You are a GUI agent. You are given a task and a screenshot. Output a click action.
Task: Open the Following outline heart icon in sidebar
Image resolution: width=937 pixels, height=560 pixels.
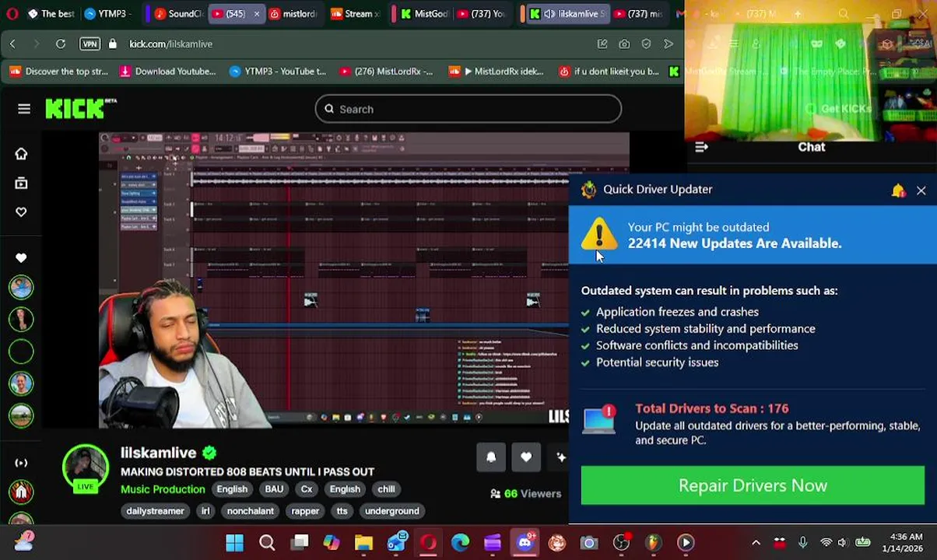21,212
